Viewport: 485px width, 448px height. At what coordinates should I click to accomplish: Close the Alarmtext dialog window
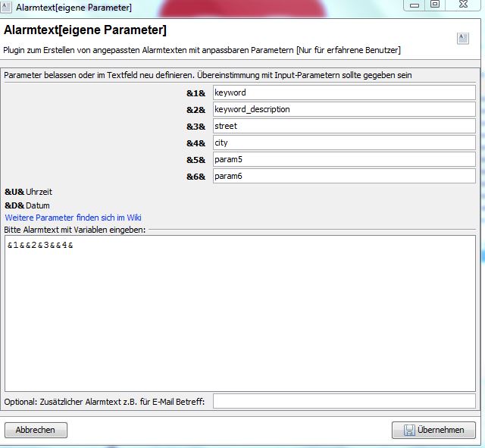[x=464, y=5]
